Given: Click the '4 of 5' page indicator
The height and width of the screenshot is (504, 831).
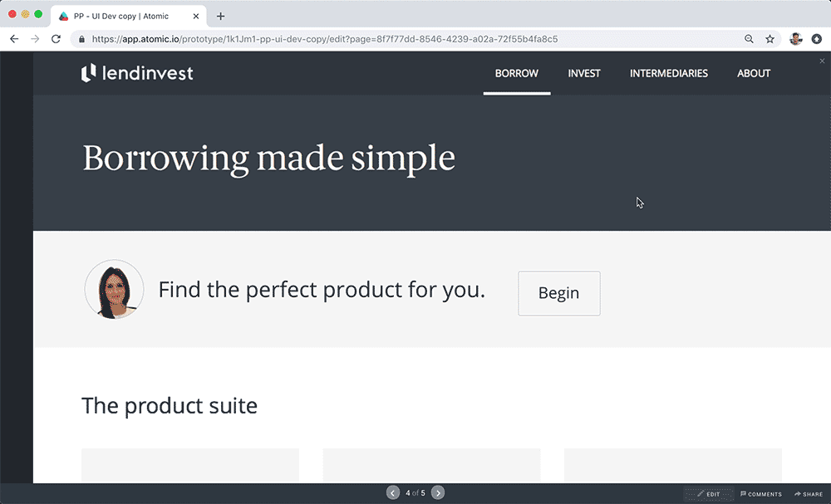Looking at the screenshot, I should point(415,493).
